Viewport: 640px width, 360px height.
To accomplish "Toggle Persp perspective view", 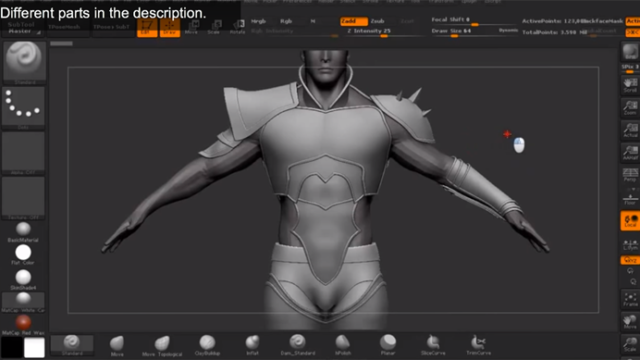I will click(x=630, y=175).
